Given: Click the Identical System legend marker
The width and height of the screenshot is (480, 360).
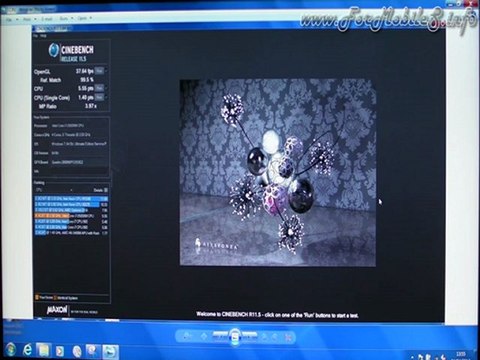Looking at the screenshot, I should pos(56,298).
